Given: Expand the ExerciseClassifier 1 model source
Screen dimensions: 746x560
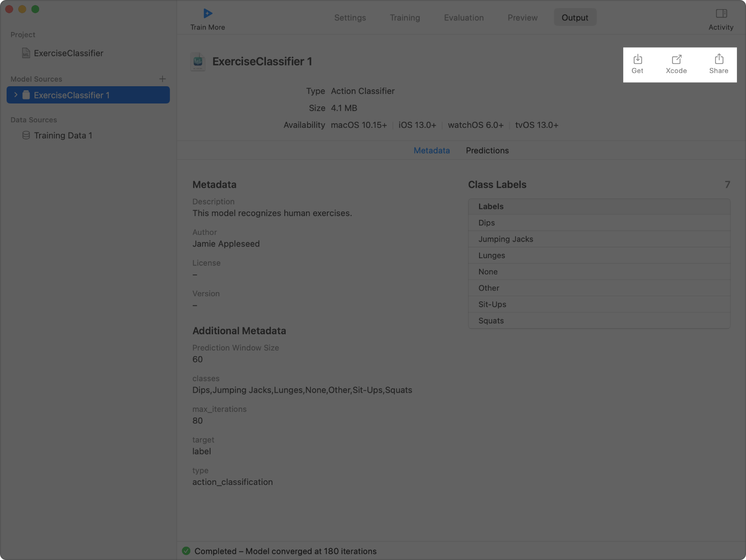Looking at the screenshot, I should coord(16,95).
